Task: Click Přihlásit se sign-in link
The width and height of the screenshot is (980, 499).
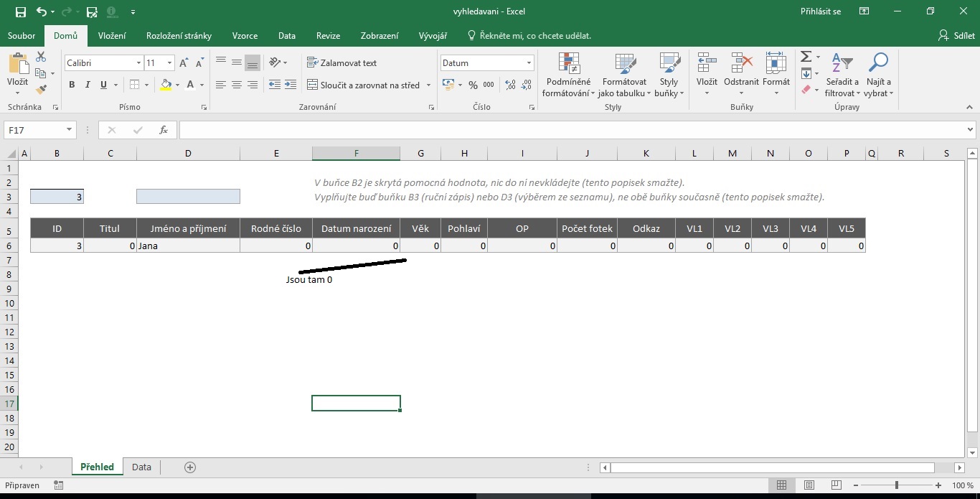Action: (820, 11)
